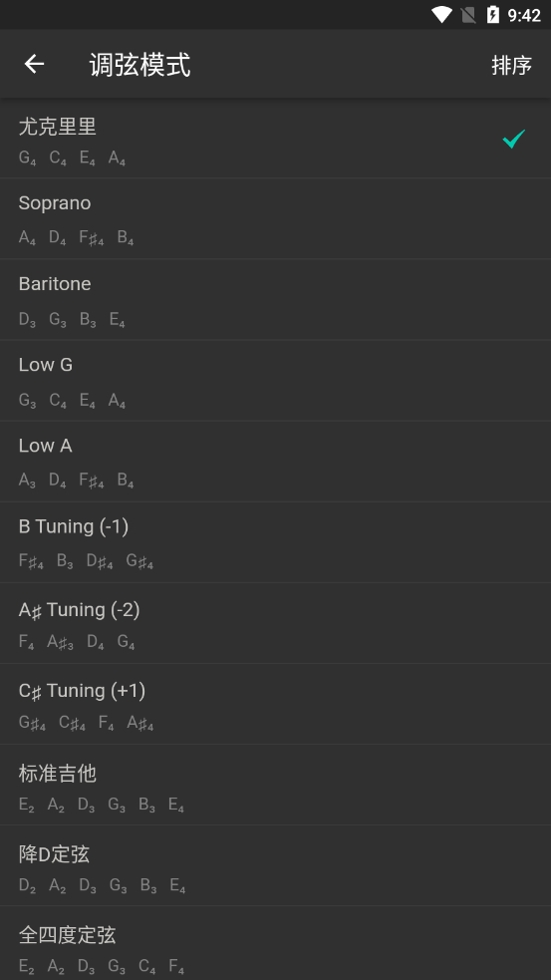Tap the 调弦模式 screen title
This screenshot has height=980, width=551.
coord(139,65)
